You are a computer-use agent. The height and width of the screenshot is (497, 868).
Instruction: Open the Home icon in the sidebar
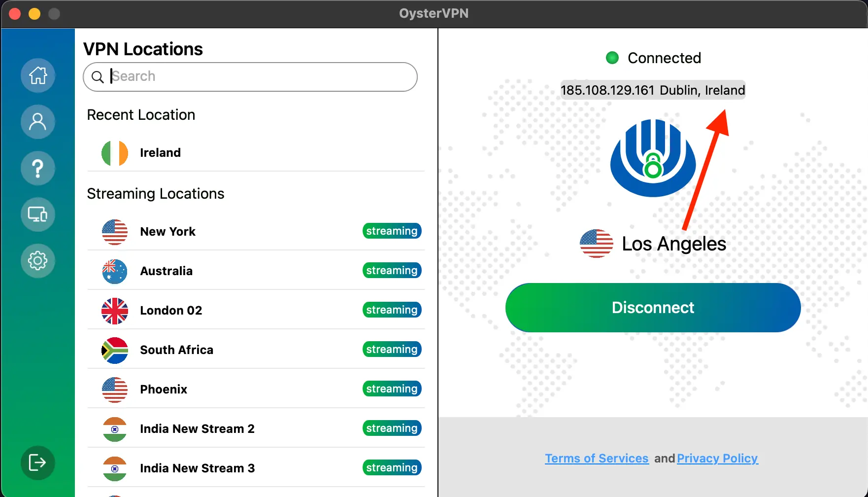38,75
